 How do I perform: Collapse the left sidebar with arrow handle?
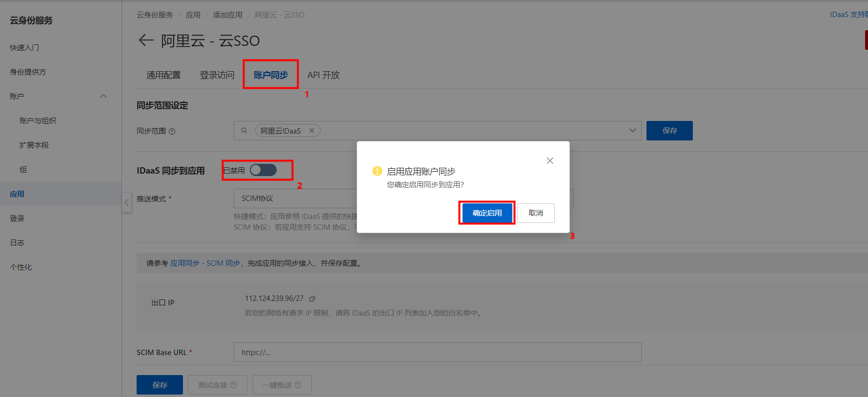tap(126, 202)
